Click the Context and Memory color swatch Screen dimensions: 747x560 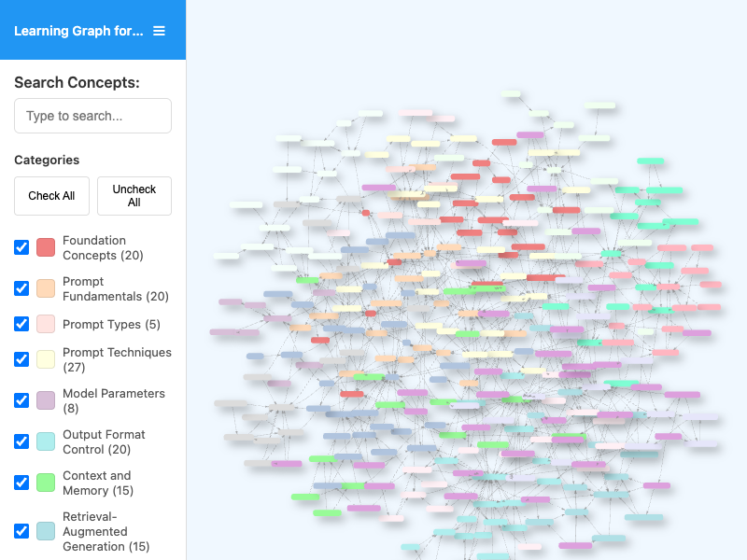coord(45,483)
